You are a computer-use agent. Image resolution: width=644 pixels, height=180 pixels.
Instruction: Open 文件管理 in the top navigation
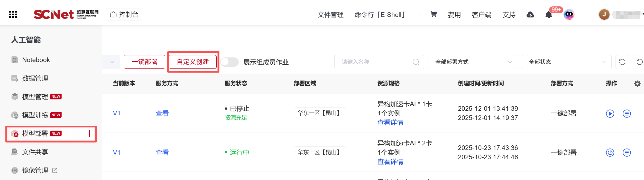pyautogui.click(x=330, y=15)
